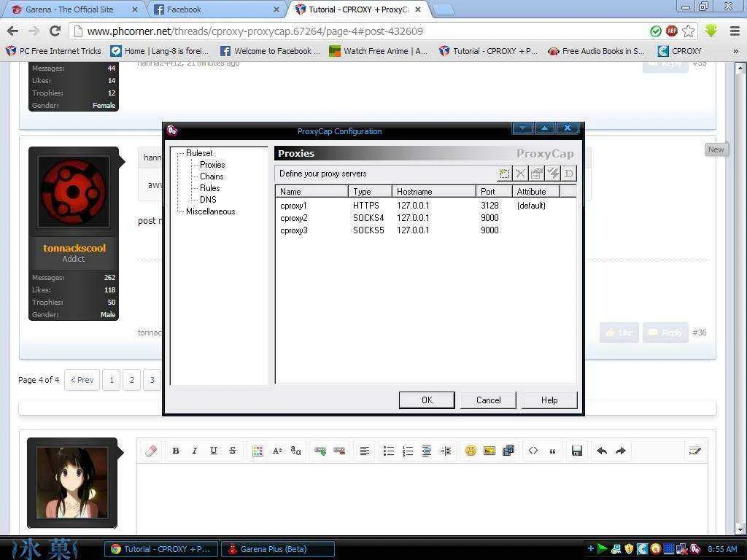747x560 pixels.
Task: Toggle underline in the reply editor
Action: 214,451
